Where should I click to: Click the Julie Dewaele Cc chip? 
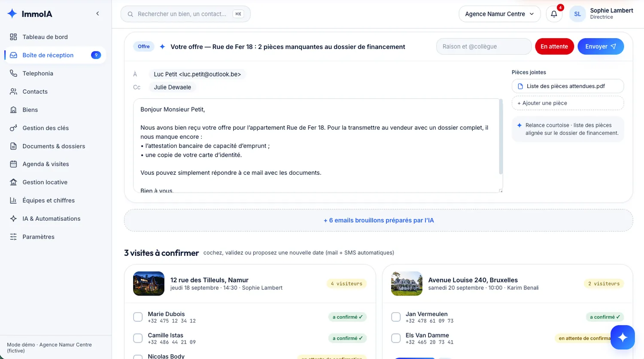click(173, 87)
